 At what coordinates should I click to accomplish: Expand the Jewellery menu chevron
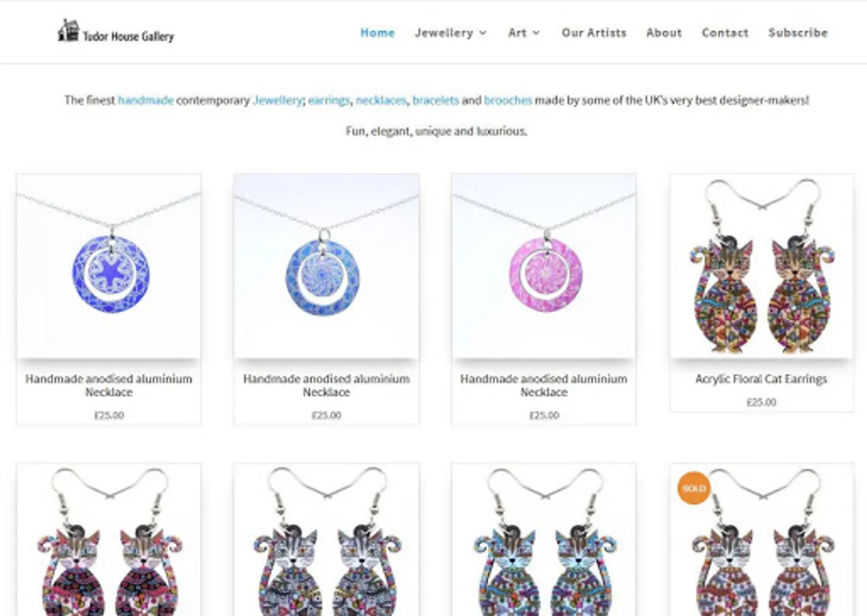click(483, 33)
